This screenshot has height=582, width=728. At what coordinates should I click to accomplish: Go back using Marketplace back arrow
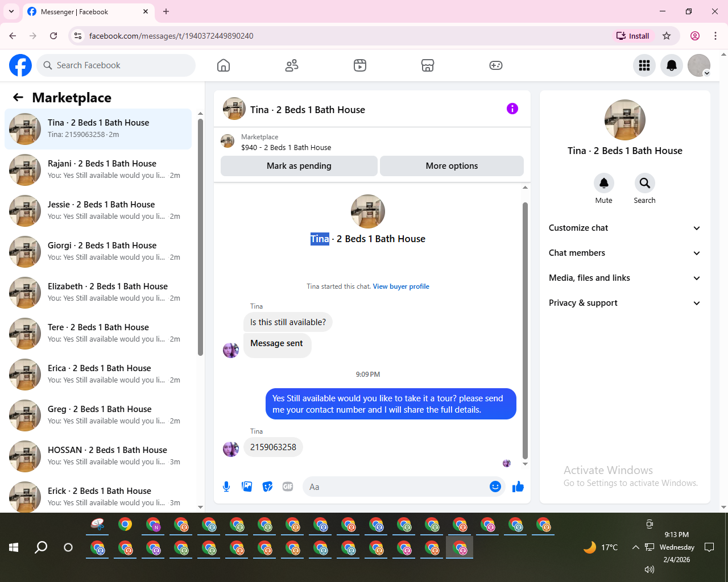tap(18, 97)
